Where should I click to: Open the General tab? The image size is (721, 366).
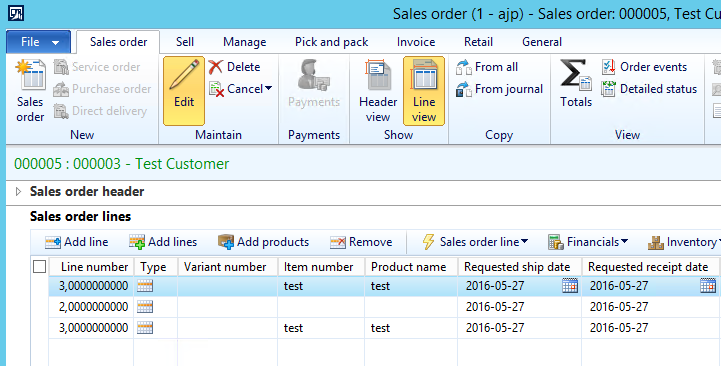click(x=542, y=42)
